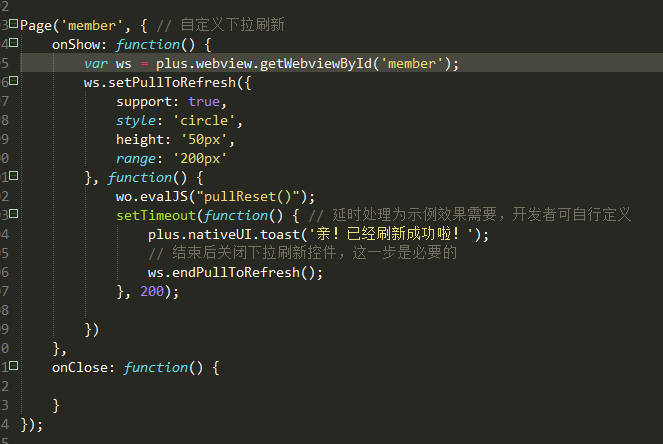
Task: Click the 'circle' style value
Action: pos(204,121)
